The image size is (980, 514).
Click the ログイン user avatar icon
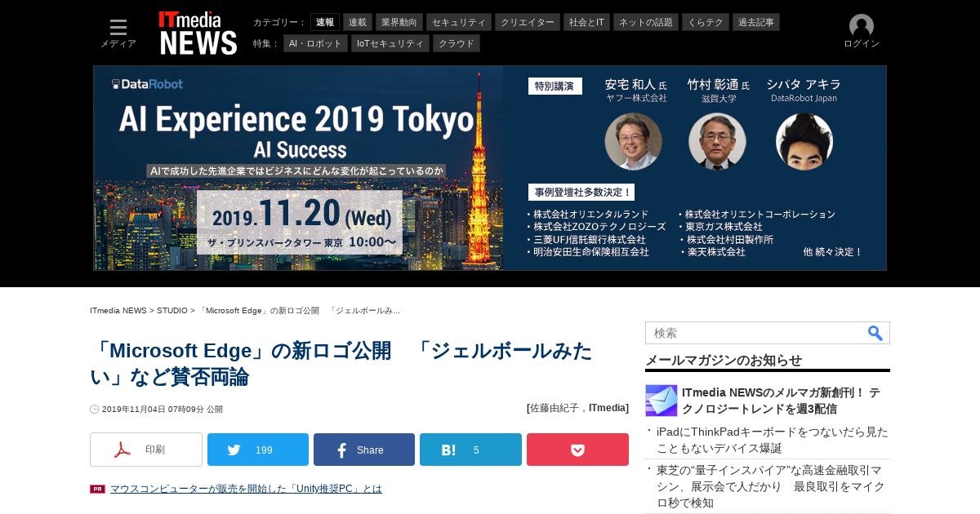pyautogui.click(x=862, y=26)
